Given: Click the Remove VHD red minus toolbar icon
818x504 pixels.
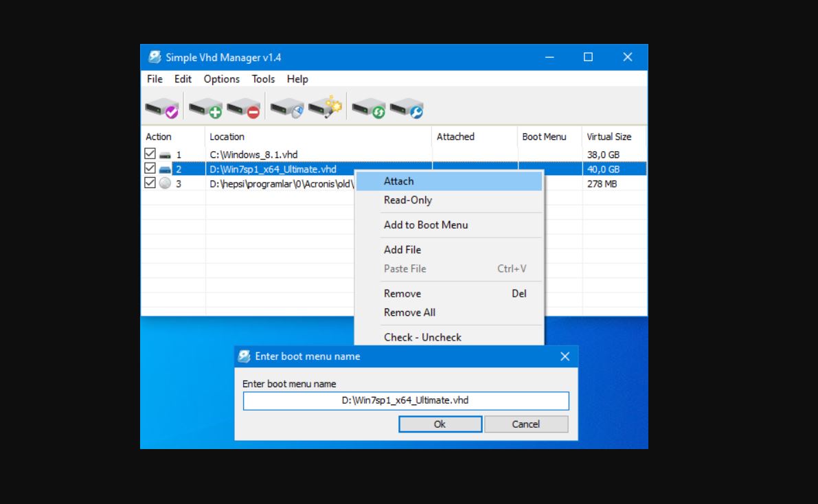Looking at the screenshot, I should pyautogui.click(x=242, y=108).
